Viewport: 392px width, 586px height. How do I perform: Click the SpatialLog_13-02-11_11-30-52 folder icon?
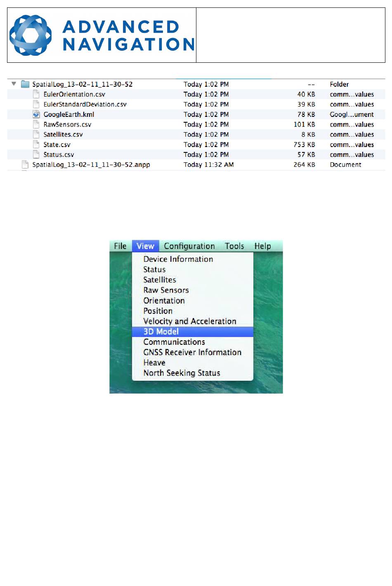[x=25, y=84]
